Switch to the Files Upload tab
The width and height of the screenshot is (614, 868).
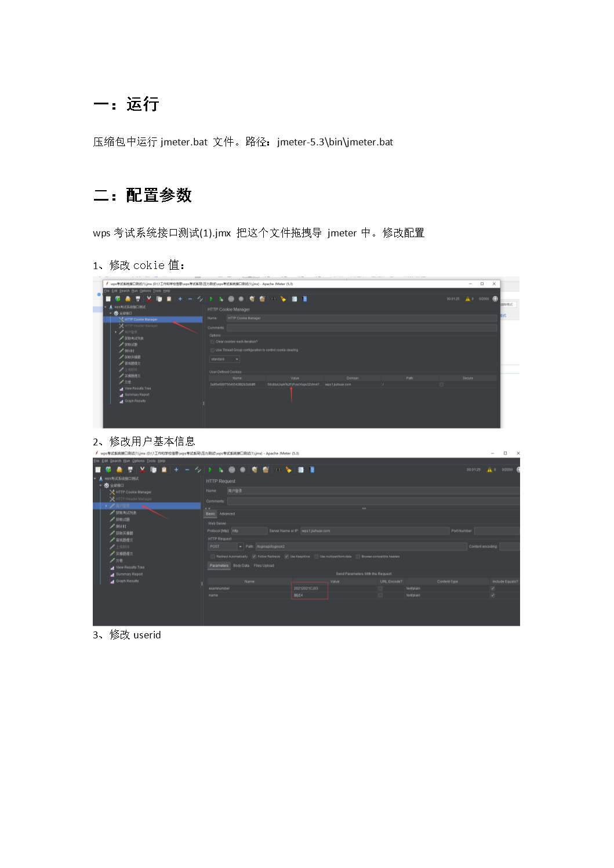[264, 566]
